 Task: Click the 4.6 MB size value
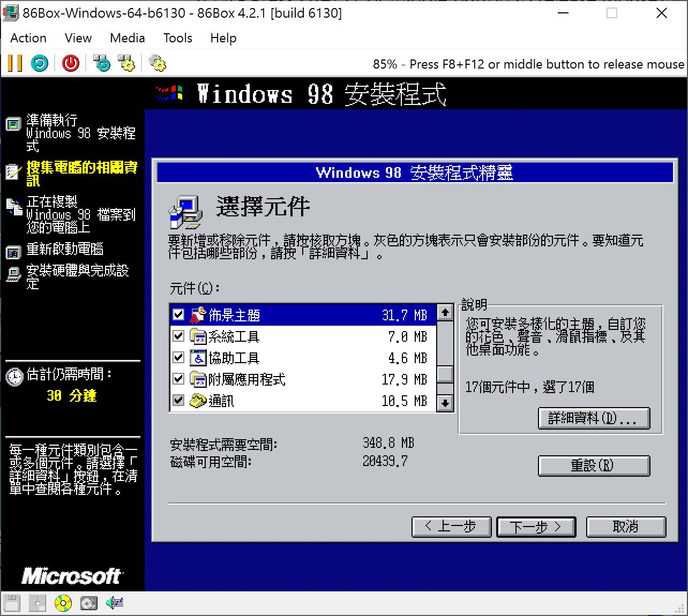(x=408, y=358)
